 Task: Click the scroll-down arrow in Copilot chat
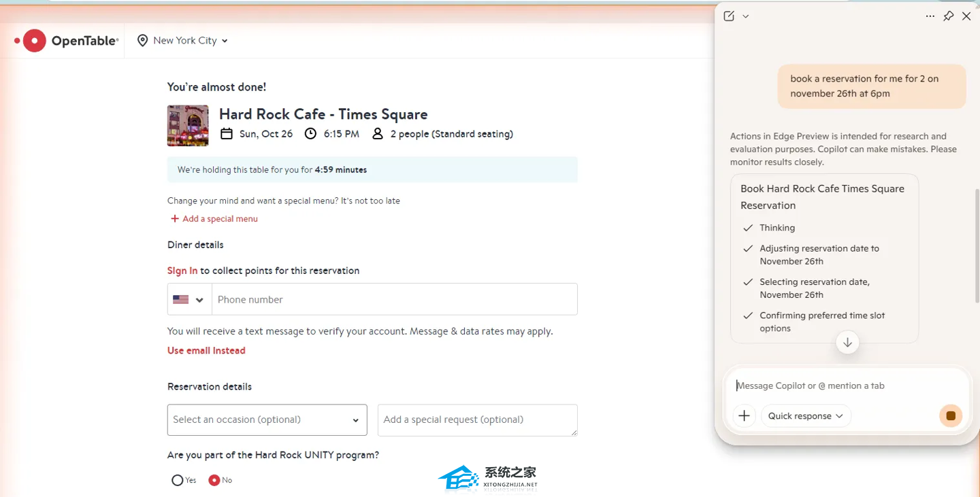point(847,343)
